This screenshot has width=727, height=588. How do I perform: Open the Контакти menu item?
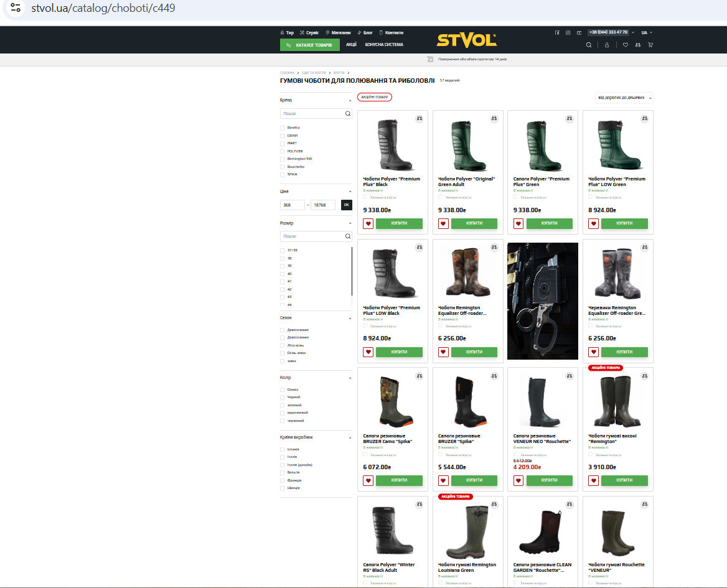[x=392, y=33]
